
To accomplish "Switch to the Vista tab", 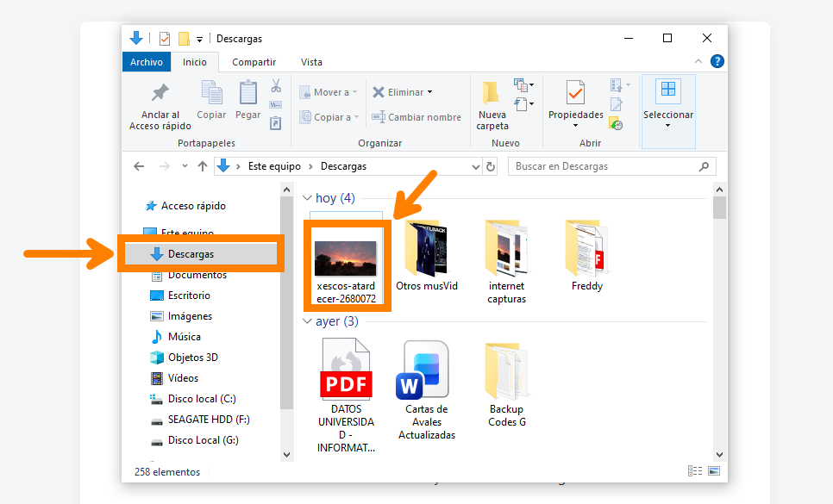I will (x=311, y=62).
